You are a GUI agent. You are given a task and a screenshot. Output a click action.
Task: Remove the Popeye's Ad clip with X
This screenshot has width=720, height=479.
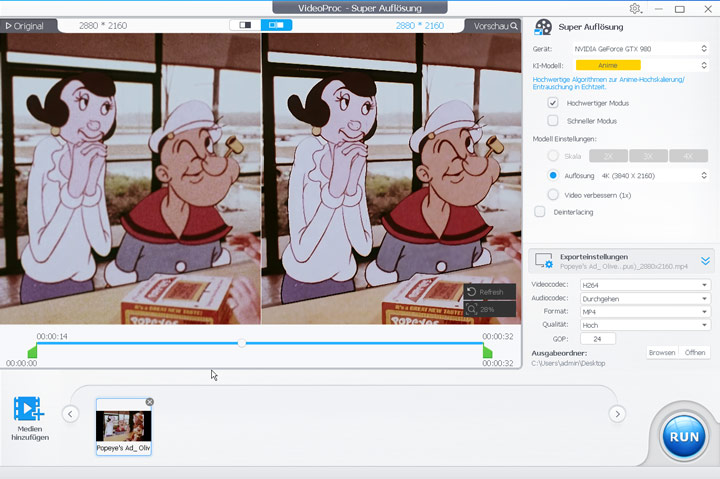point(149,402)
